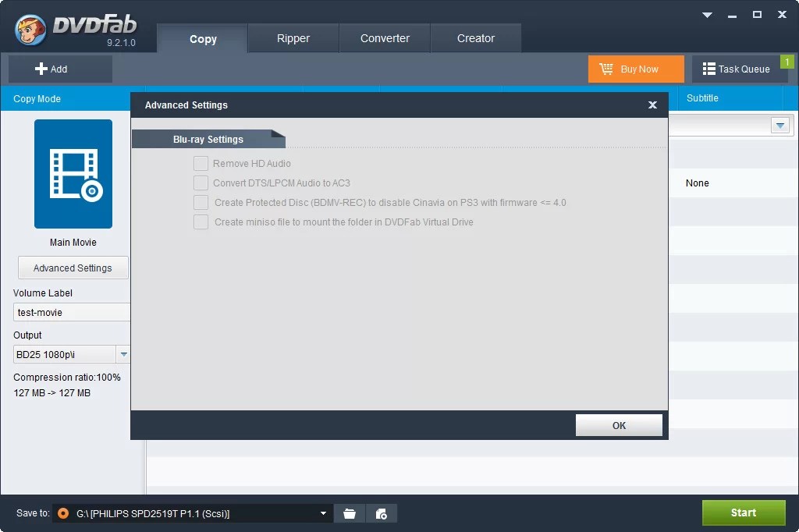
Task: Expand the Subtitle column dropdown arrow
Action: [780, 126]
